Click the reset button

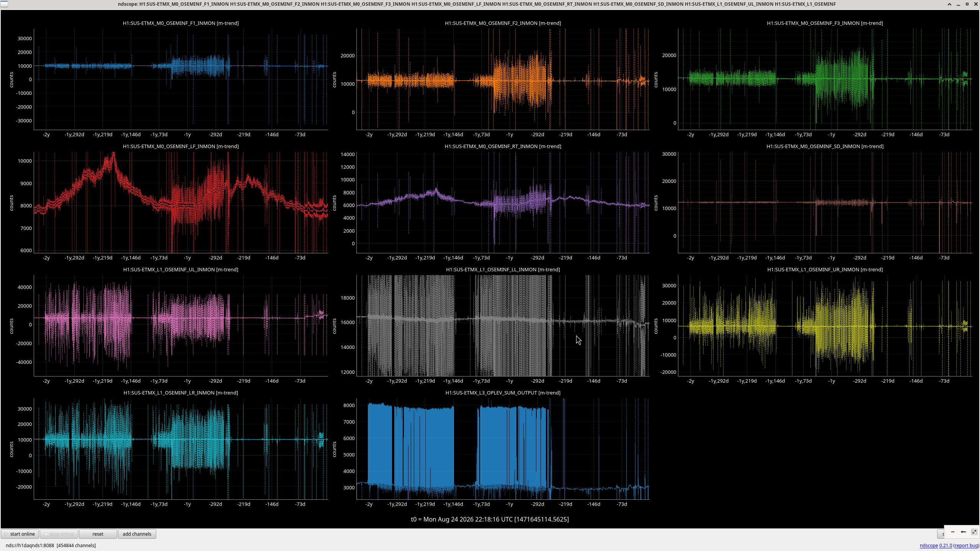[x=98, y=534]
